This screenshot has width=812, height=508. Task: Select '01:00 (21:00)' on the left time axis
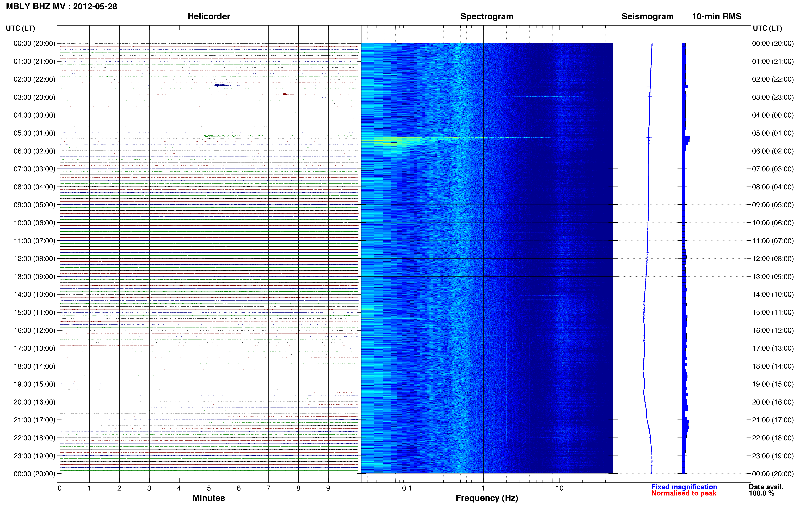pyautogui.click(x=34, y=62)
